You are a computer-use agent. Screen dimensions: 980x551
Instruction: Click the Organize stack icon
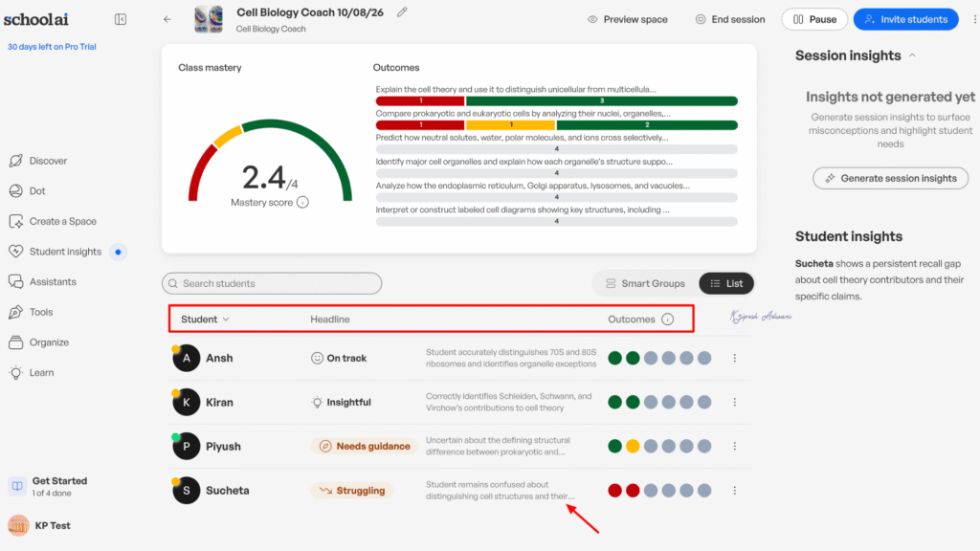point(15,342)
